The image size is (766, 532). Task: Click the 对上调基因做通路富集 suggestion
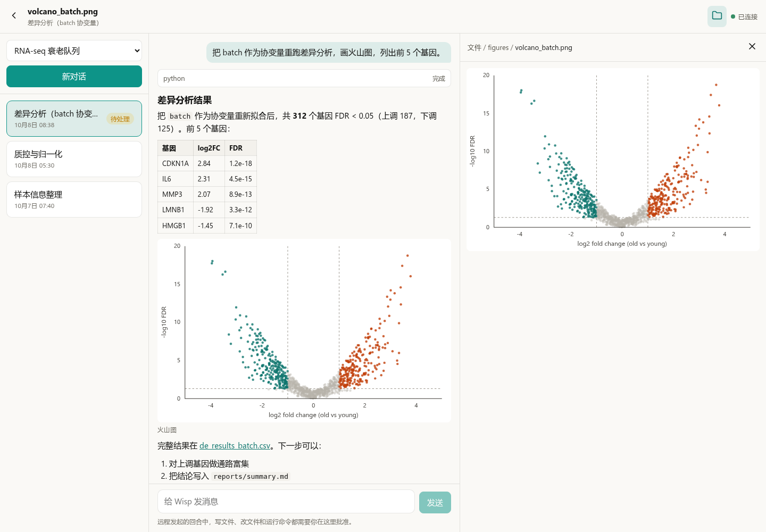tap(209, 464)
